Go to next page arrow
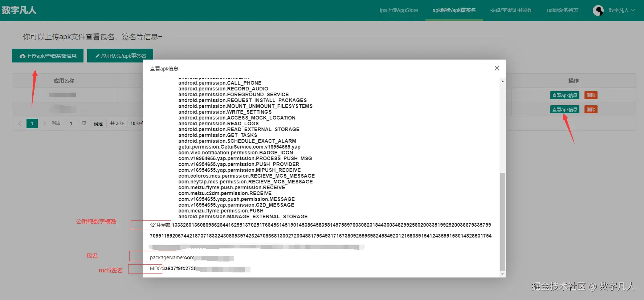Viewport: 644px width, 300px height. click(45, 123)
